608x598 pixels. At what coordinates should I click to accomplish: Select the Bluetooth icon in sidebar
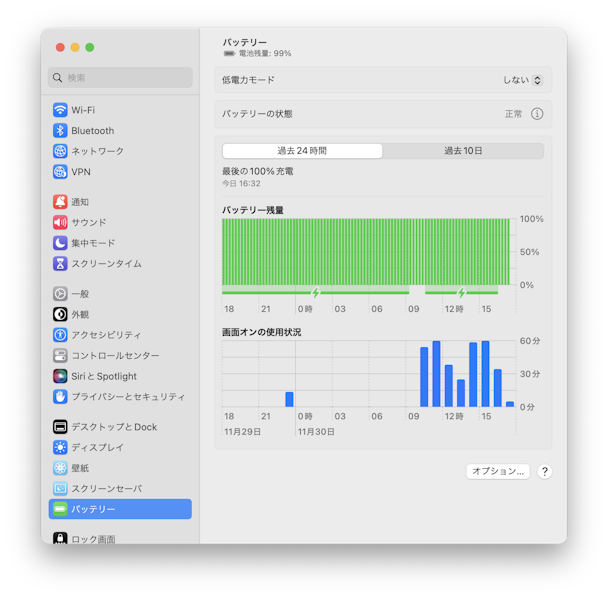[60, 131]
